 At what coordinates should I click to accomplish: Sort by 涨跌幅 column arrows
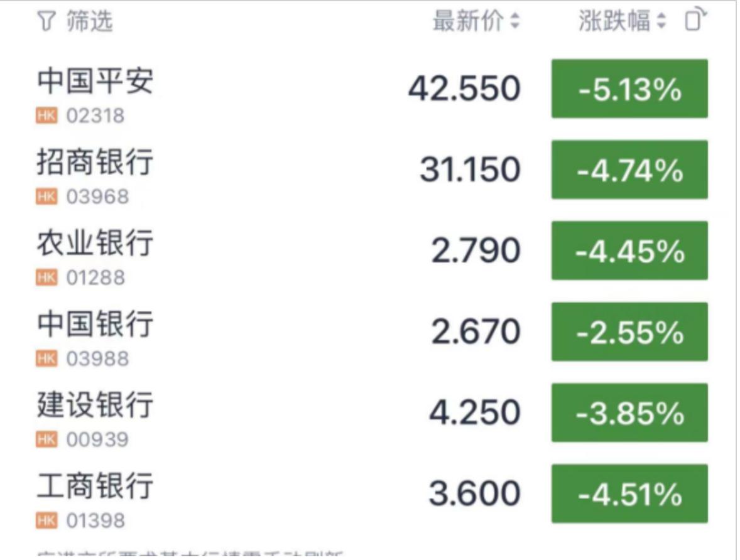tap(660, 23)
